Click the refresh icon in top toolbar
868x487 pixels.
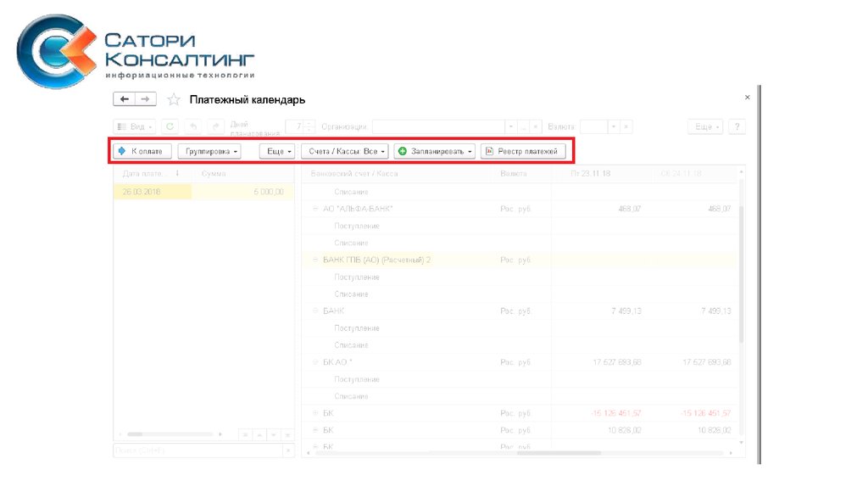click(x=170, y=126)
